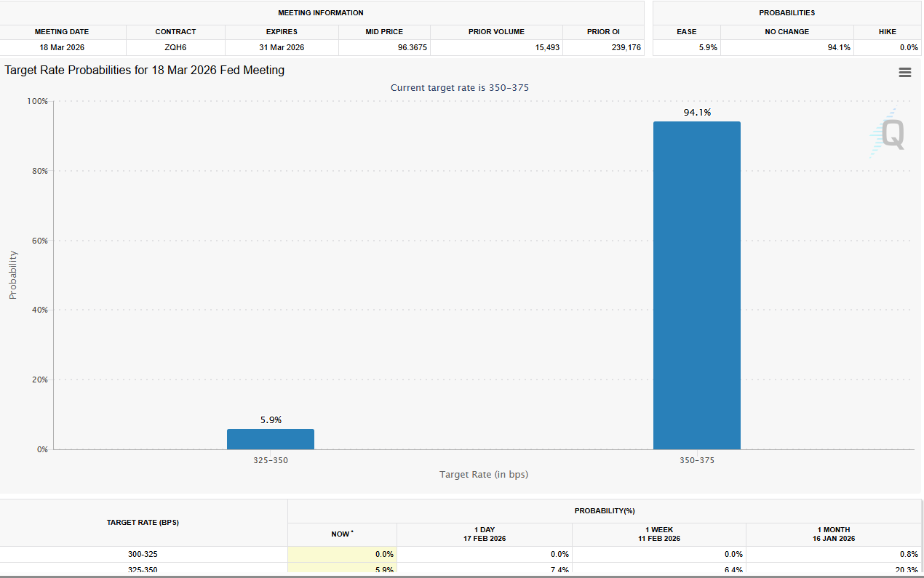Click the NO CHANGE probabilities header
The height and width of the screenshot is (578, 924).
pyautogui.click(x=787, y=31)
